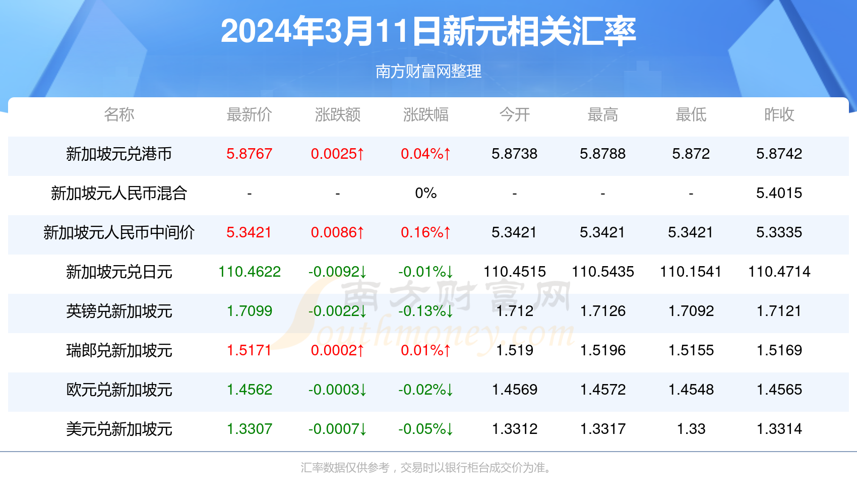Select the row name 英镑兑新加坡元
Image resolution: width=857 pixels, height=504 pixels.
tap(119, 311)
